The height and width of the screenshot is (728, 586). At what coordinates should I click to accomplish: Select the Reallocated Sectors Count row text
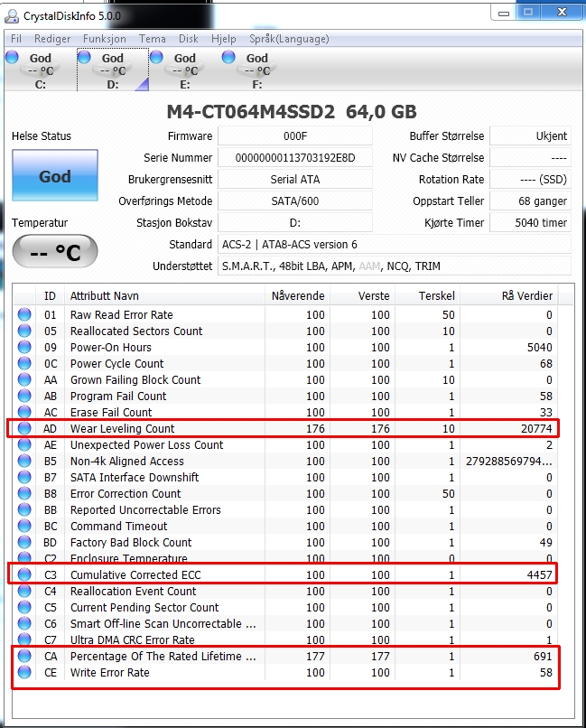136,331
